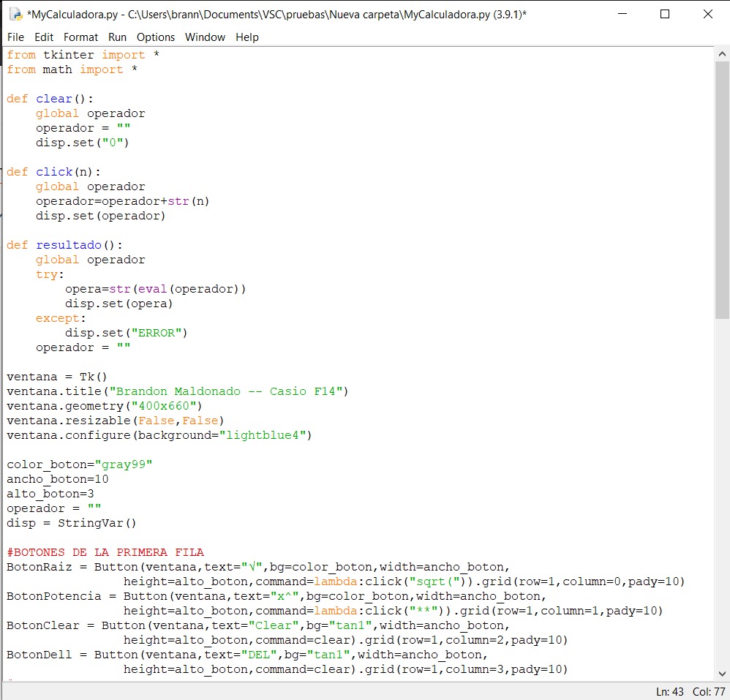The width and height of the screenshot is (730, 700).
Task: Click the Ln 43 Col 77 status indicator
Action: (691, 691)
